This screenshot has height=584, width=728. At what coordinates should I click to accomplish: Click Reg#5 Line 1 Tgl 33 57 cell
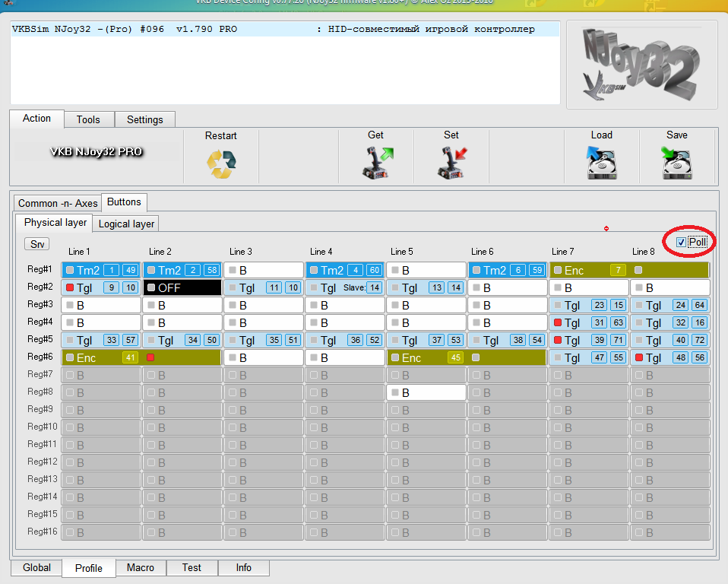tap(101, 340)
